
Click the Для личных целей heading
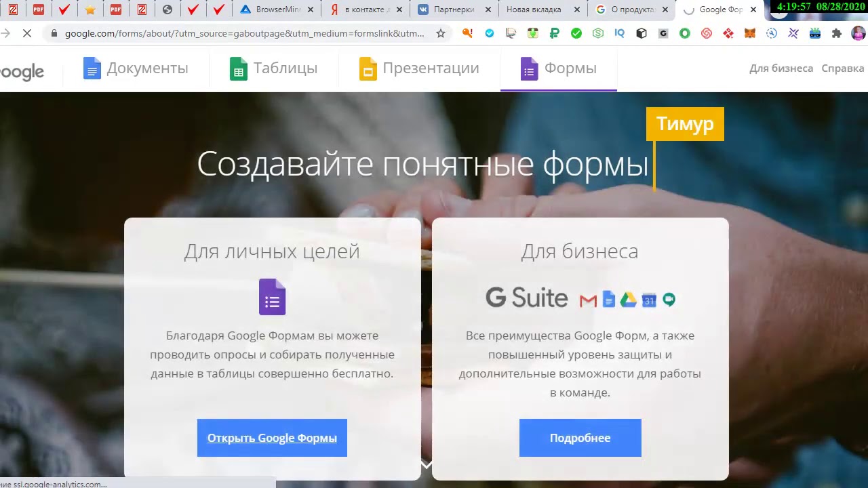[x=272, y=251]
